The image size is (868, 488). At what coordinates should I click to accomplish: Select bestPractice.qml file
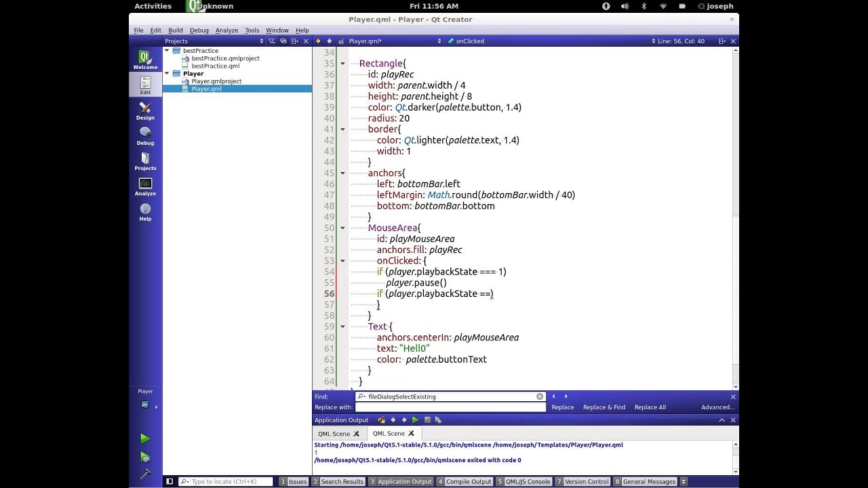(x=215, y=66)
